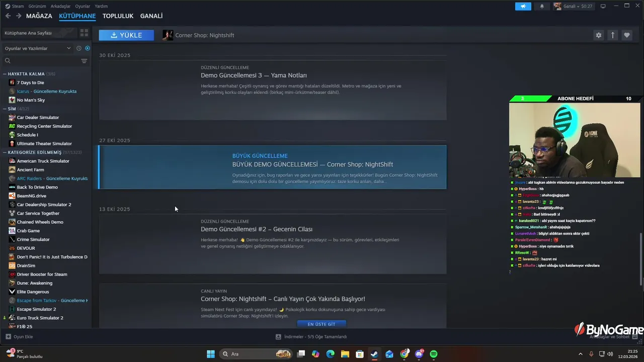Click the blue YÜKLE install button
Viewport: 644px width, 362px height.
(126, 35)
